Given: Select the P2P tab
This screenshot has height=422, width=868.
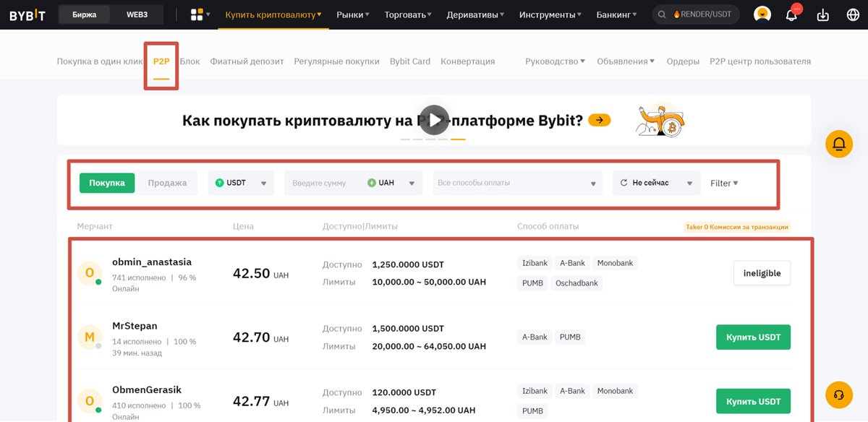Looking at the screenshot, I should point(161,61).
